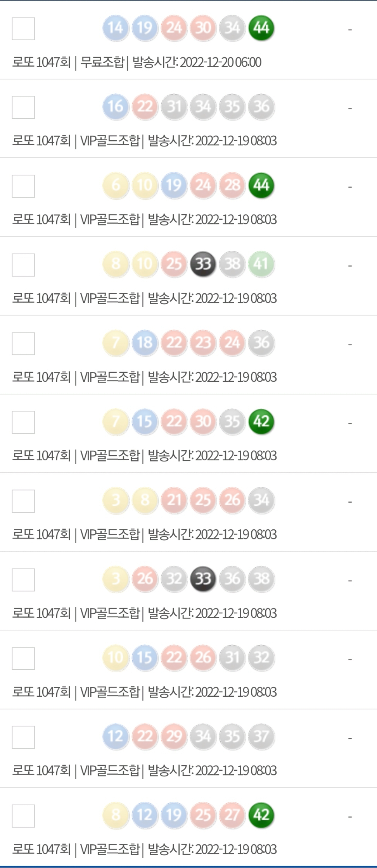The height and width of the screenshot is (868, 377).
Task: Toggle checkbox next to combination 7 18 22 23 24 36
Action: [23, 343]
